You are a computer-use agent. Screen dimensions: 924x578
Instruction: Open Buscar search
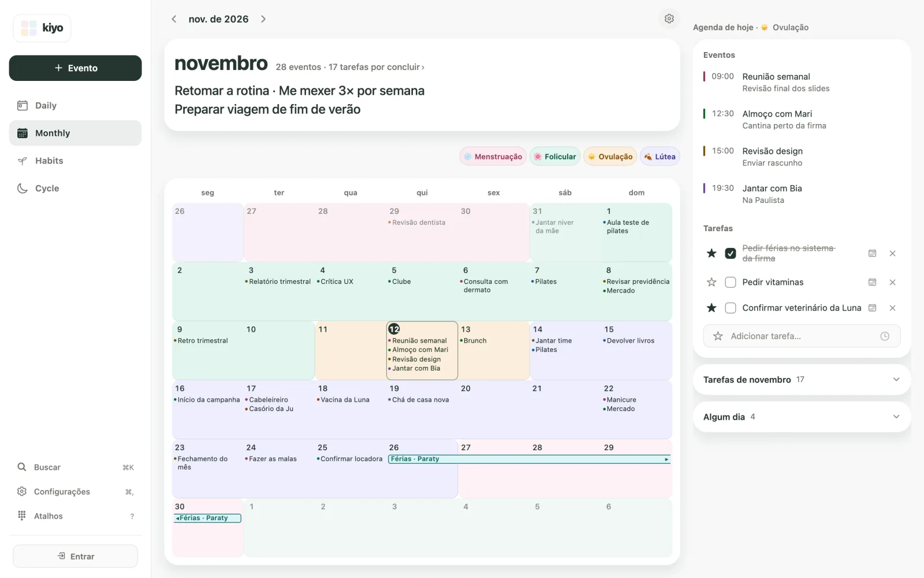coord(75,467)
